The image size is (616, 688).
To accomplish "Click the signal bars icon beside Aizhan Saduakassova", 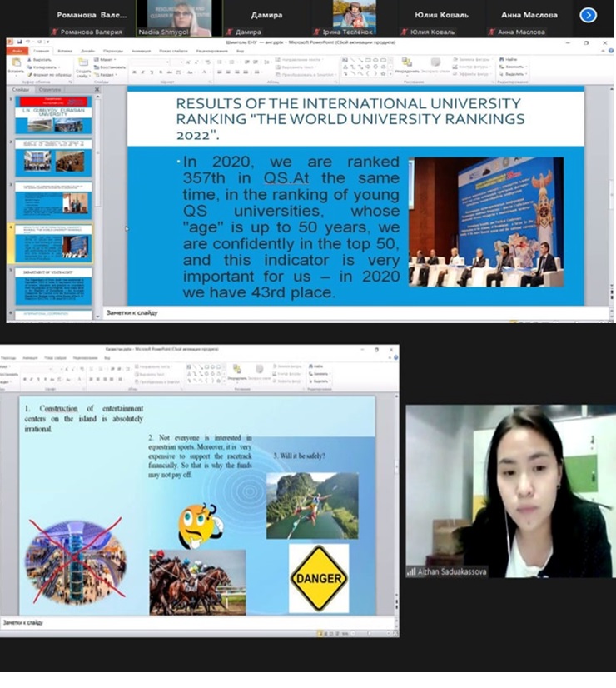I will 411,572.
